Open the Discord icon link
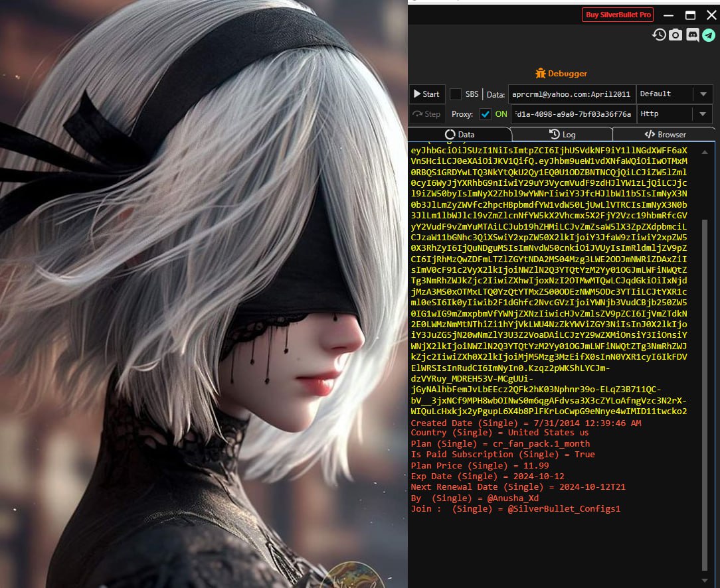Screen dimensions: 720x588 click(692, 35)
